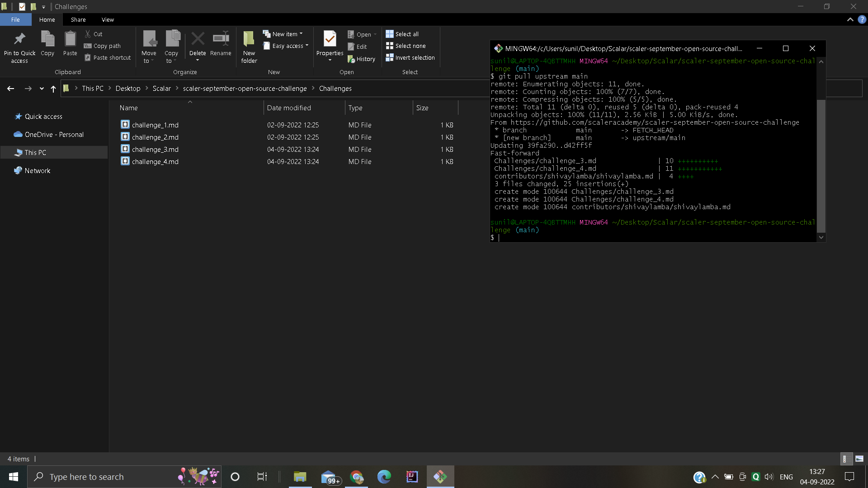Open recent locations dropdown arrow

point(42,89)
